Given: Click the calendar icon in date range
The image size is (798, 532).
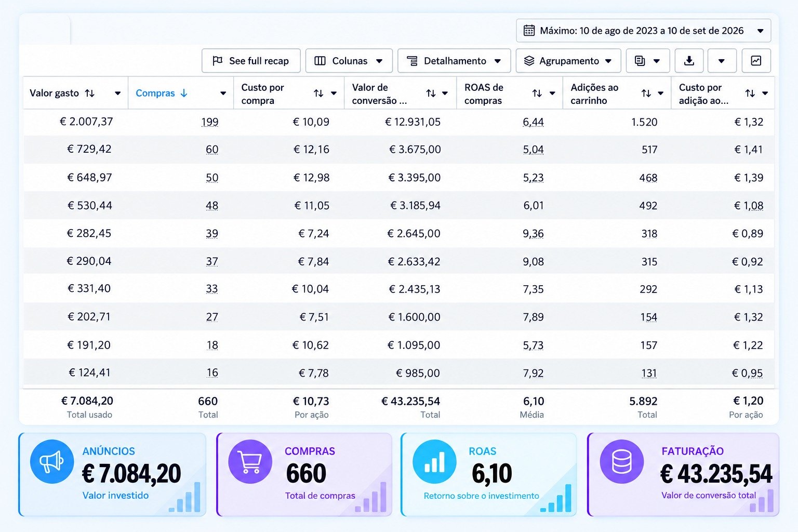Looking at the screenshot, I should 529,31.
